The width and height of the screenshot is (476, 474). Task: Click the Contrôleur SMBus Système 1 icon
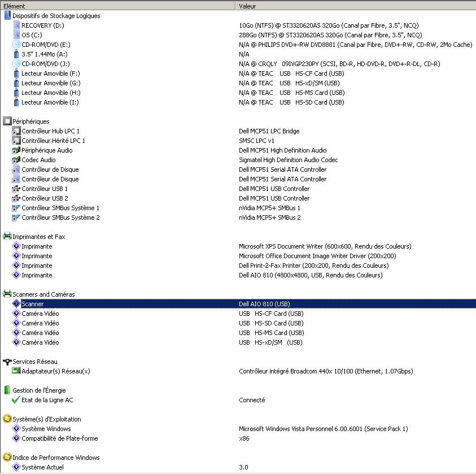pos(16,208)
